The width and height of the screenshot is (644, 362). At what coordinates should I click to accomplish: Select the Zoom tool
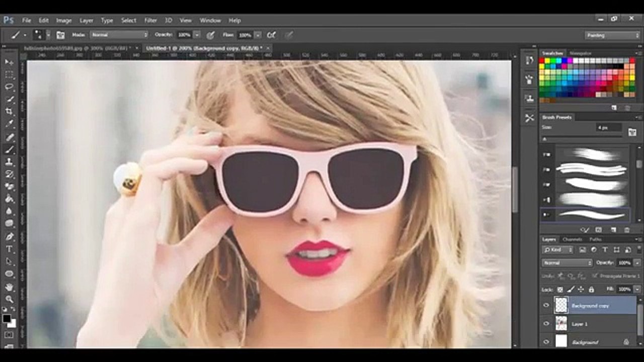tap(9, 299)
